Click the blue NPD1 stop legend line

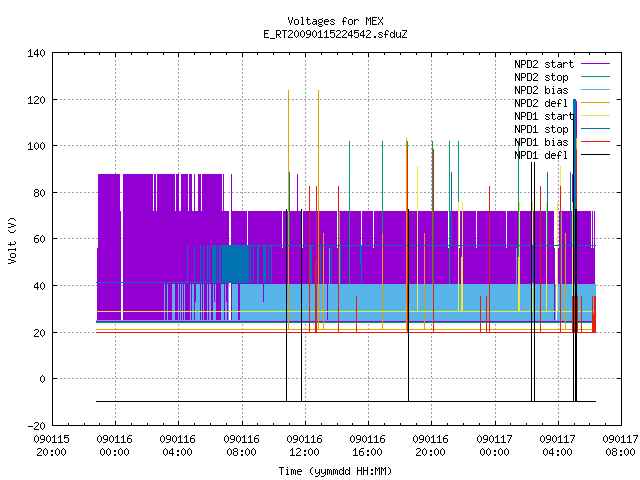point(595,129)
